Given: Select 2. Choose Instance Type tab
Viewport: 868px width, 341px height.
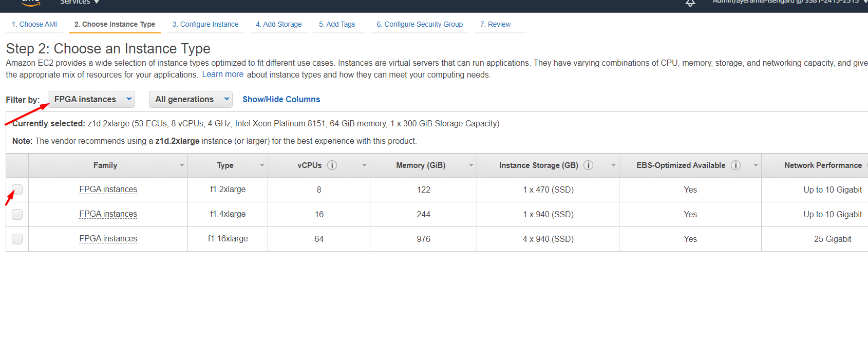Looking at the screenshot, I should (x=115, y=24).
